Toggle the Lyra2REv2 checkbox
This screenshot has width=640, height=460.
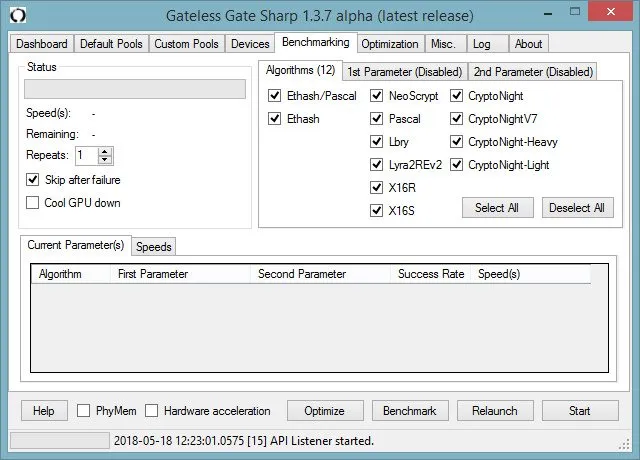(376, 165)
